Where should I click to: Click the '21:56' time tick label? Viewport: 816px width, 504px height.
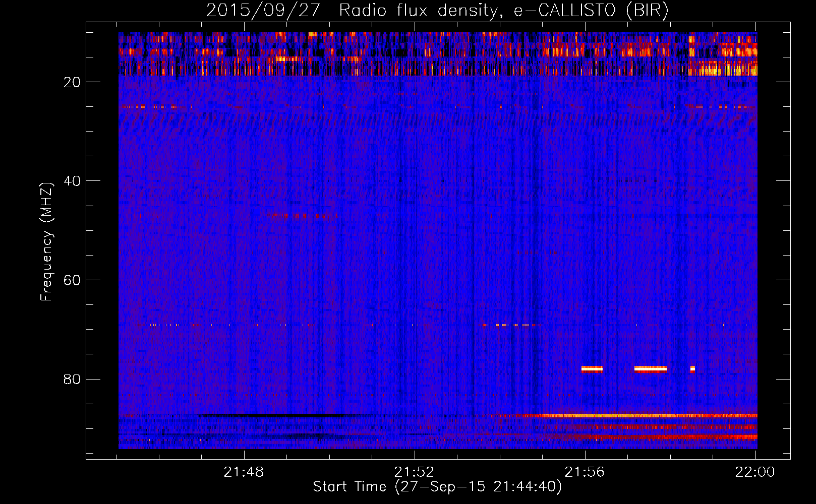coord(585,472)
